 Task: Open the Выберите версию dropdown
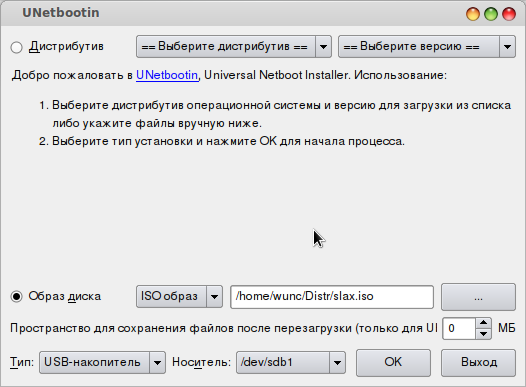click(x=427, y=47)
